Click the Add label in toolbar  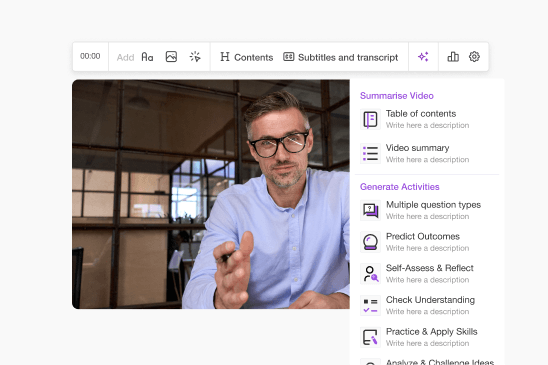coord(125,57)
